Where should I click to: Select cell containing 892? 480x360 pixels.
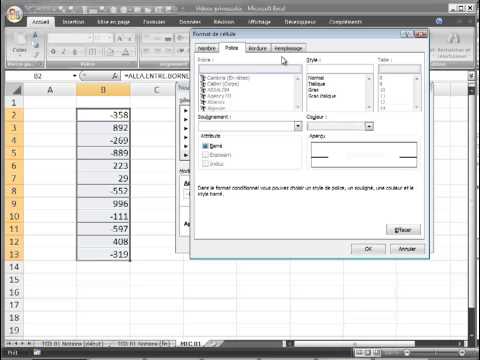103,128
